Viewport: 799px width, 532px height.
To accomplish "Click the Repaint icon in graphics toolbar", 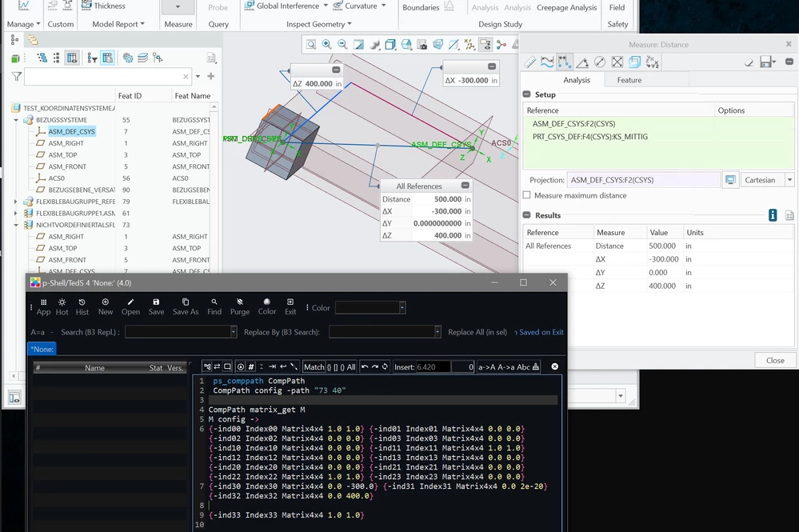I will [x=359, y=45].
